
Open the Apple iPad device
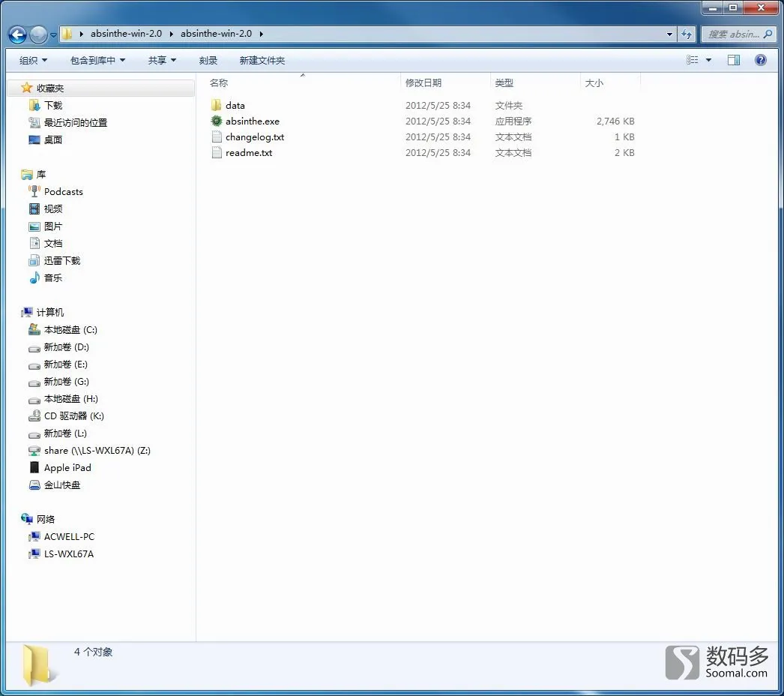click(67, 468)
